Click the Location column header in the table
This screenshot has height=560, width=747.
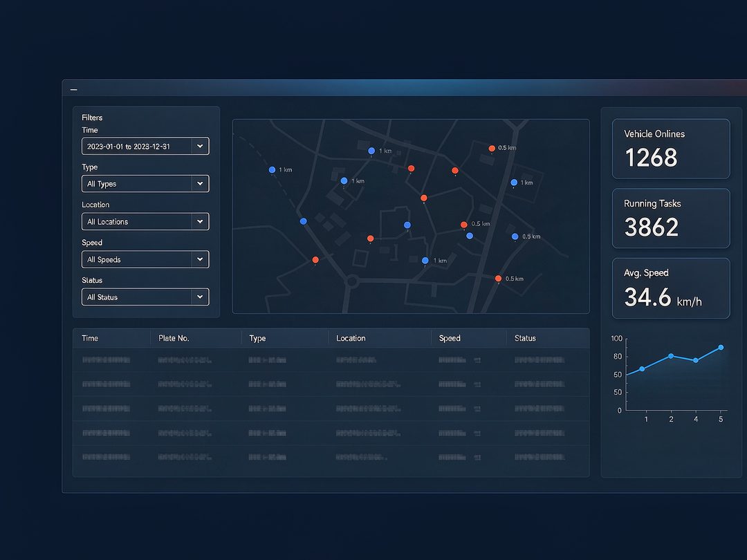[x=351, y=338]
